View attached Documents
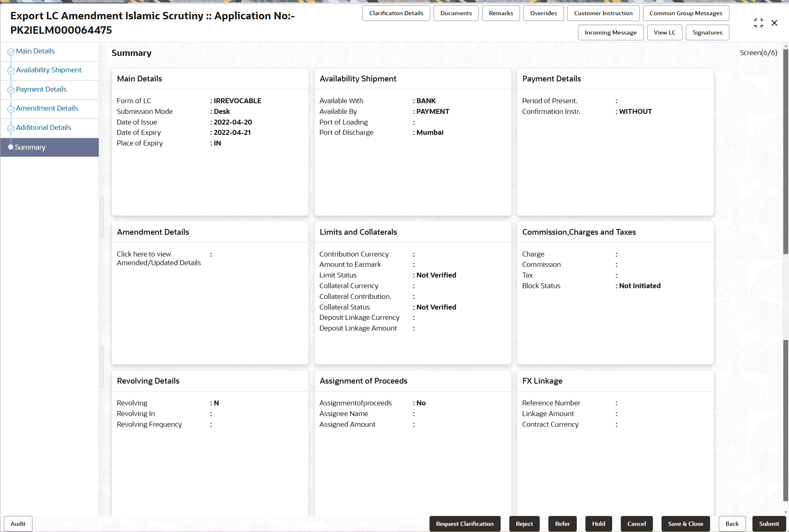The image size is (789, 532). (x=455, y=13)
